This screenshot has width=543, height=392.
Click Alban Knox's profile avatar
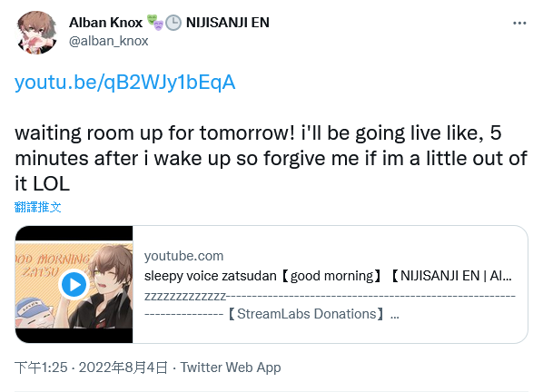point(36,33)
